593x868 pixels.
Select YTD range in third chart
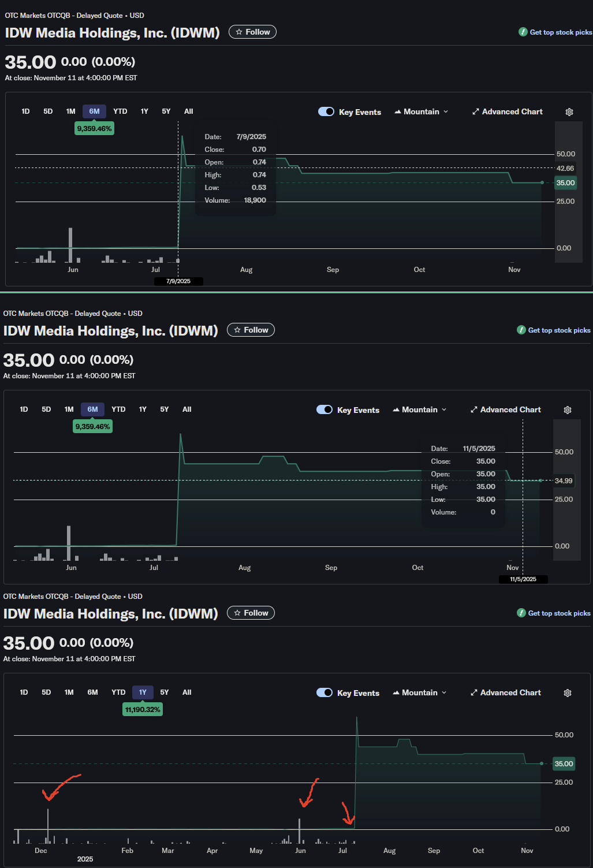pos(118,692)
